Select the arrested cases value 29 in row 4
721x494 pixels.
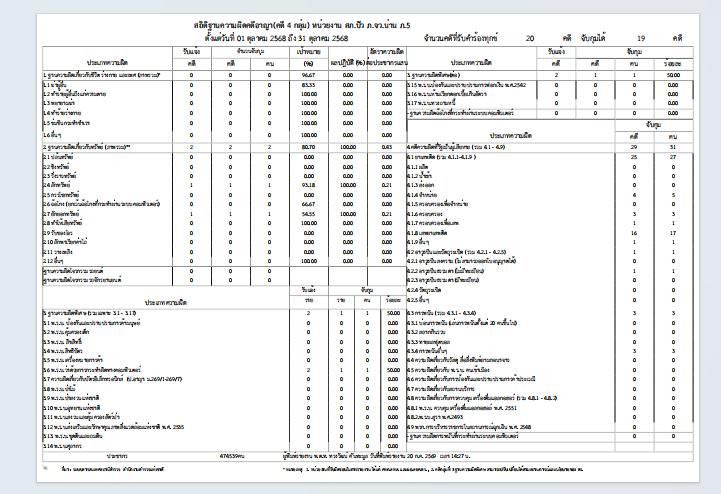point(634,147)
